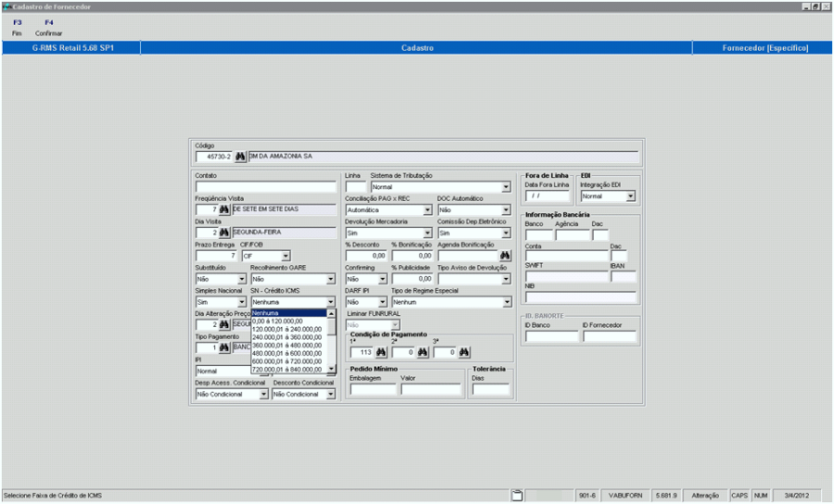
Task: Click dropdown list scroll down arrow
Action: click(332, 369)
